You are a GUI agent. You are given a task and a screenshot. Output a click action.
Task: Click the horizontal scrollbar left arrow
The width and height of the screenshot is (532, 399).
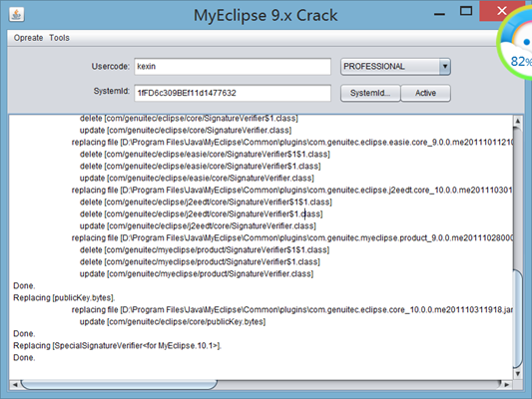click(15, 384)
